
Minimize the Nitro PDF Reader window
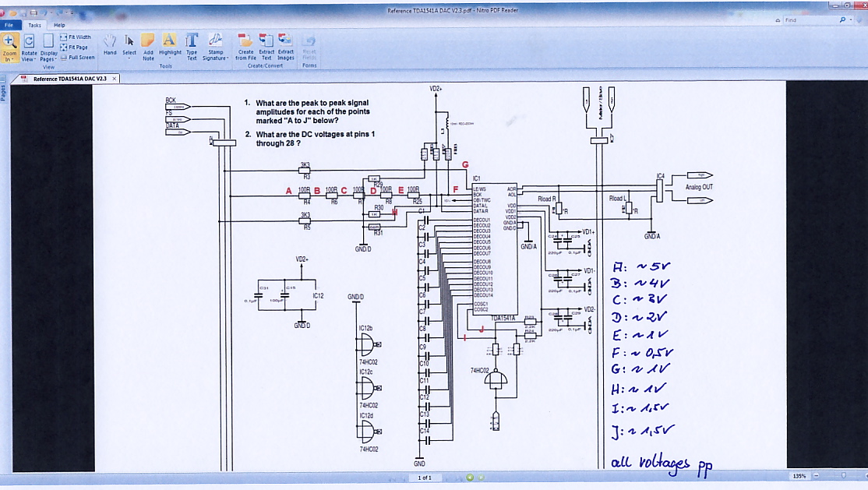pos(835,6)
